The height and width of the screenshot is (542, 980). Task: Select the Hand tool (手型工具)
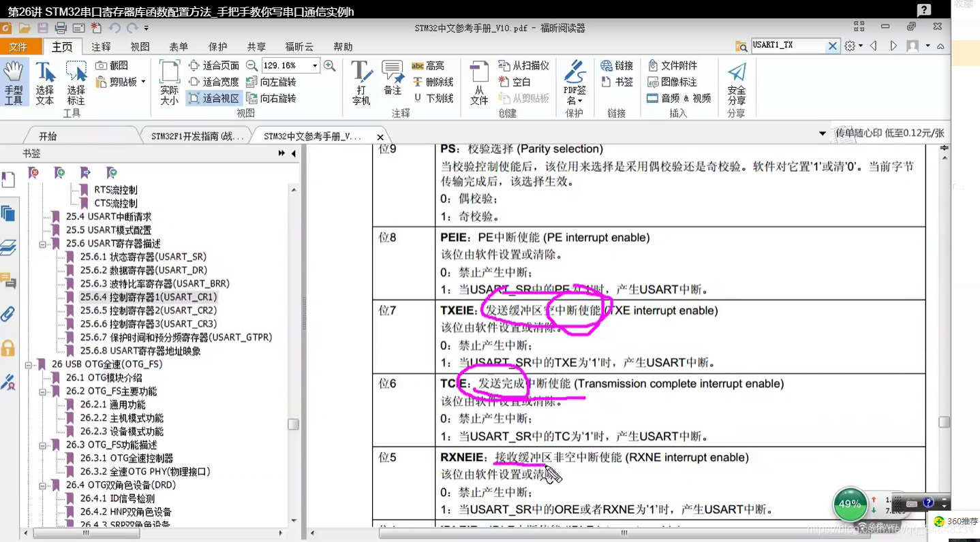[14, 82]
